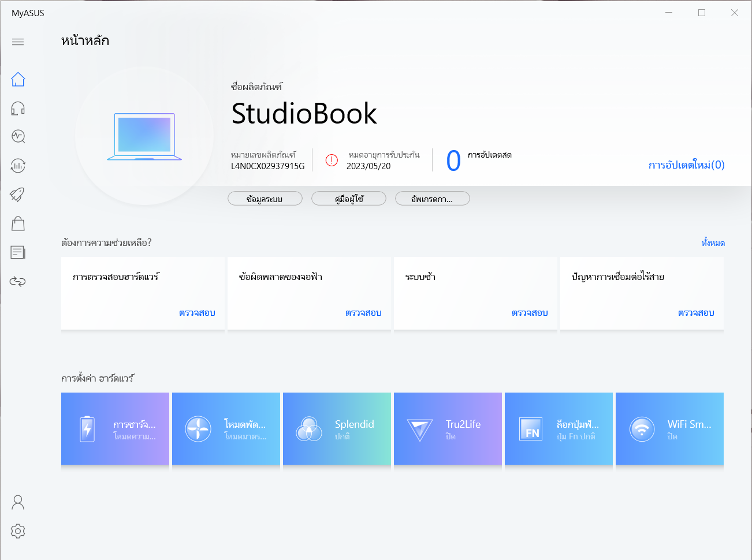Click the ทั้งหมด view-all link
752x560 pixels.
click(713, 243)
